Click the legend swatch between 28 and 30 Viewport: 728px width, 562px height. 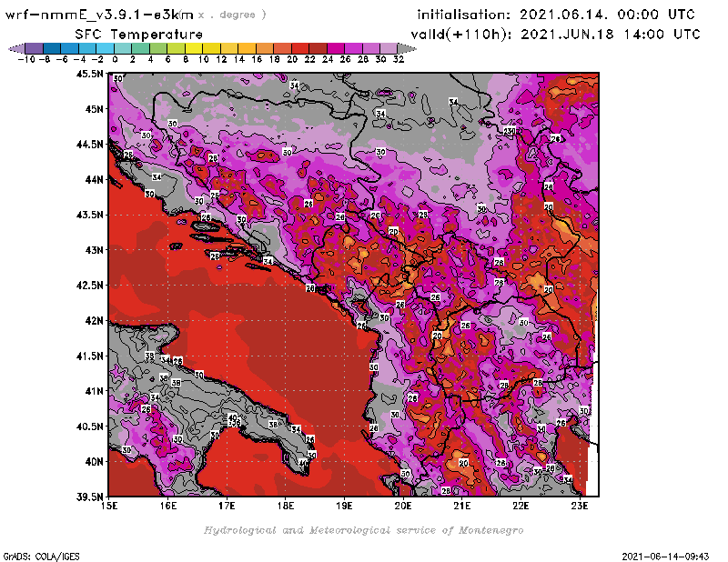[x=371, y=48]
